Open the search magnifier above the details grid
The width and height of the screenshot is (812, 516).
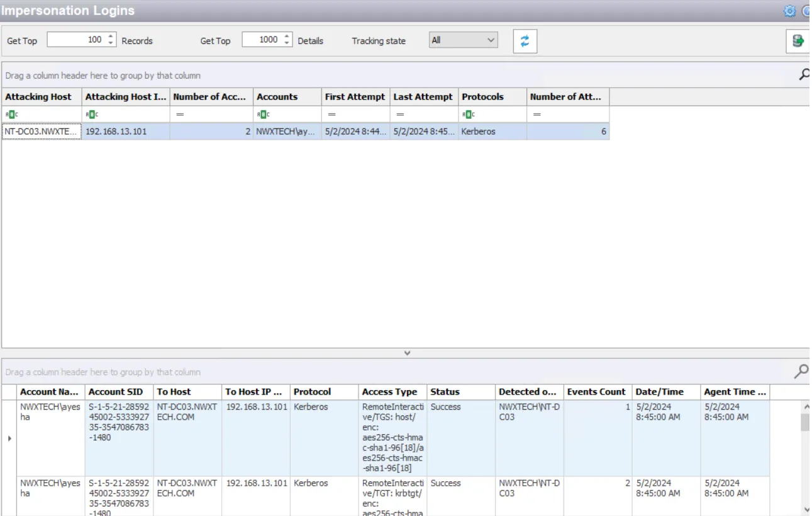[x=803, y=373]
